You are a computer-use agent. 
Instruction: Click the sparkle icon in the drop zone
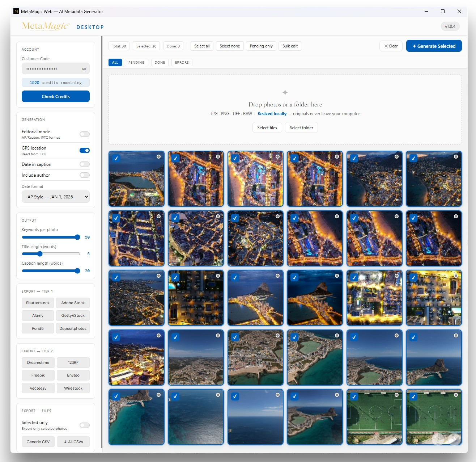click(x=285, y=93)
